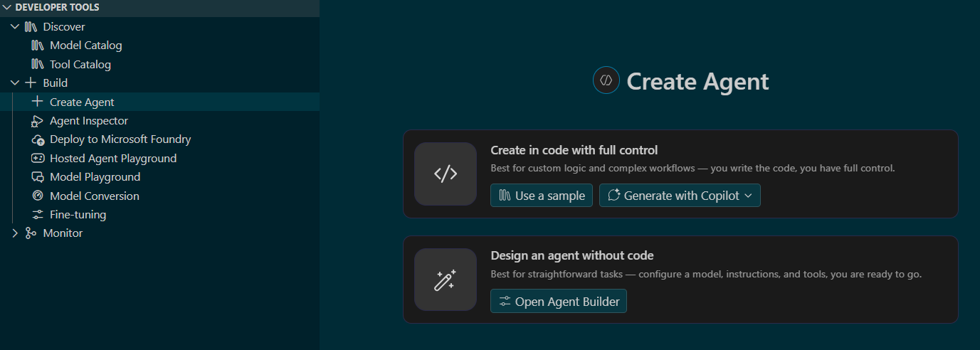
Task: Open Model Playground from the sidebar
Action: point(95,176)
